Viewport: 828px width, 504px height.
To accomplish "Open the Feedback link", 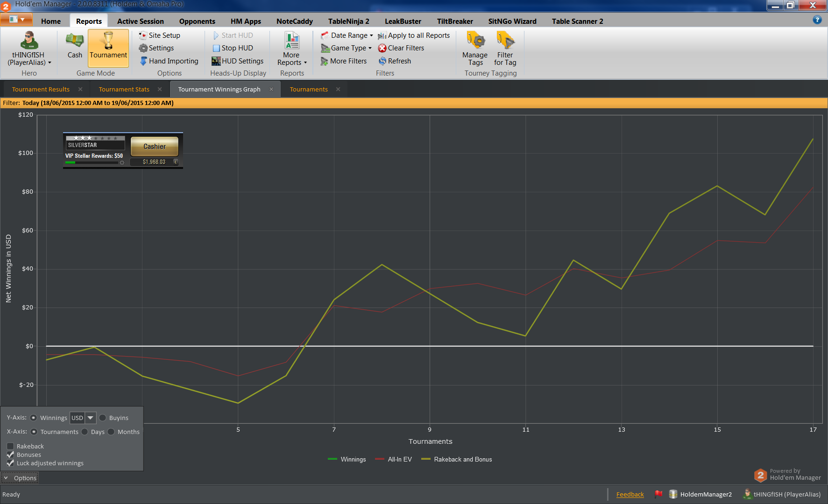I will [630, 494].
